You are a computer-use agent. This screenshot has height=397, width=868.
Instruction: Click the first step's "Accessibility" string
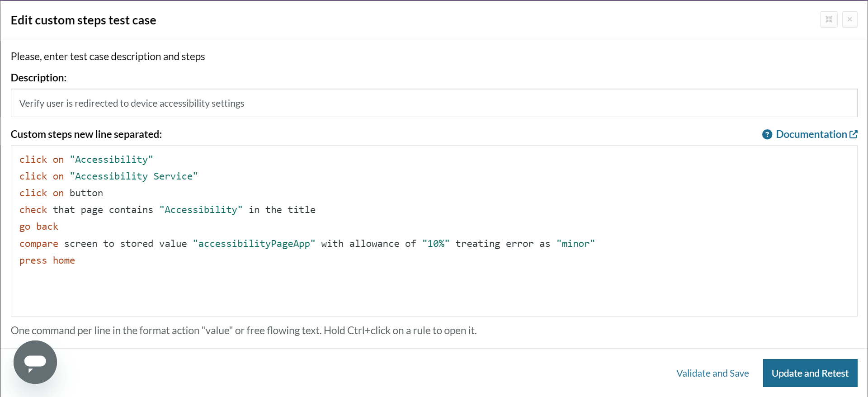pos(111,160)
